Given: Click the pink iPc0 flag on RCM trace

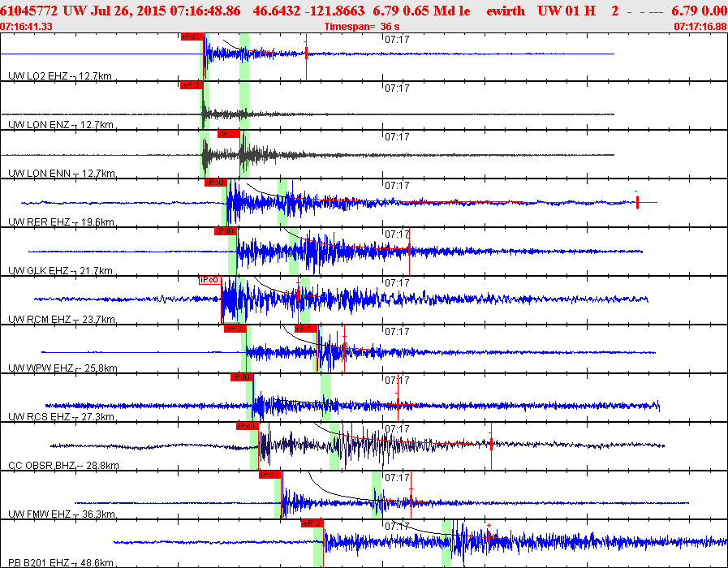Looking at the screenshot, I should [x=209, y=280].
